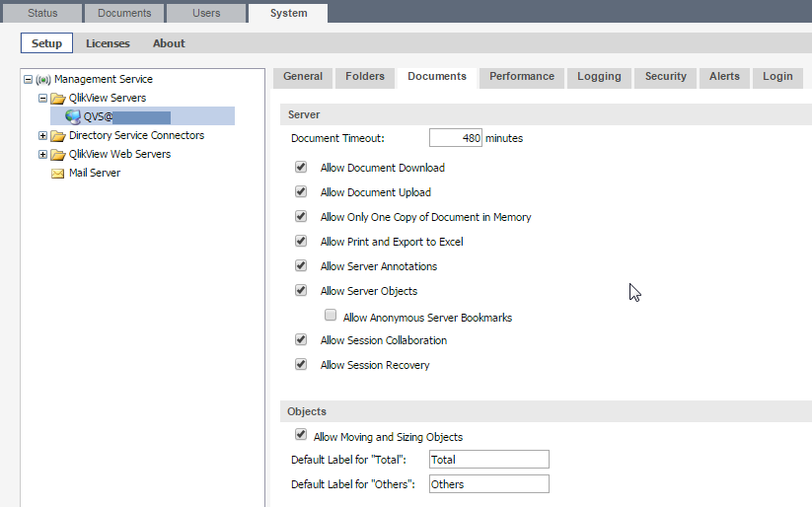Image resolution: width=812 pixels, height=507 pixels.
Task: Select the Documents settings tab
Action: [437, 77]
